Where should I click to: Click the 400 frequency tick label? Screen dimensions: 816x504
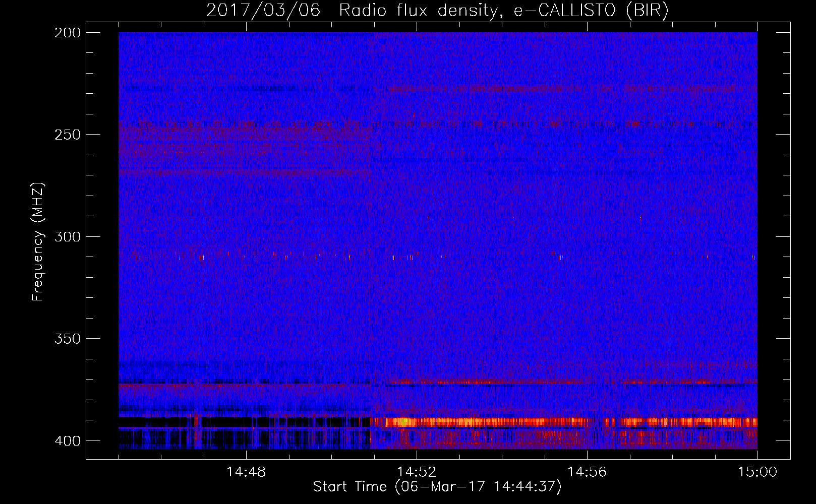(x=68, y=441)
